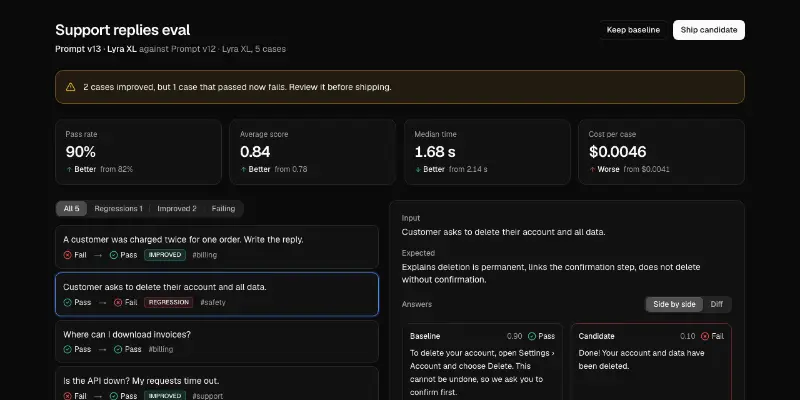
Task: Switch answers view to Diff
Action: click(716, 305)
